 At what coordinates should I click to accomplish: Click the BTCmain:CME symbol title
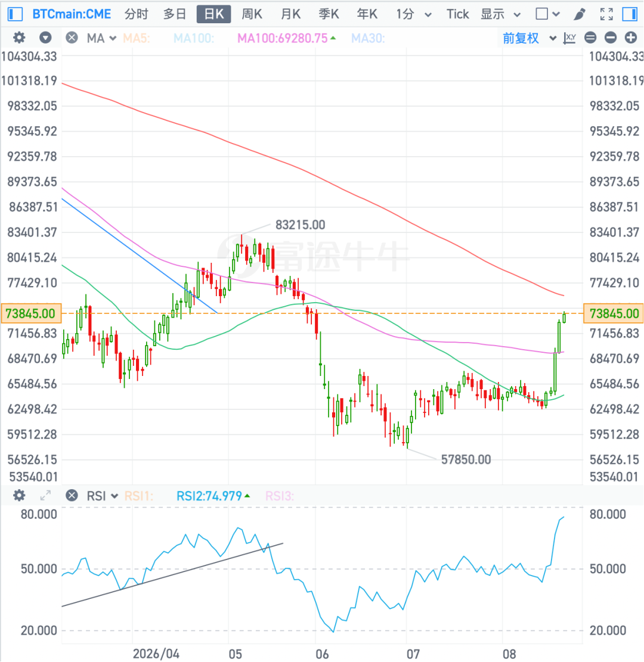pyautogui.click(x=72, y=14)
